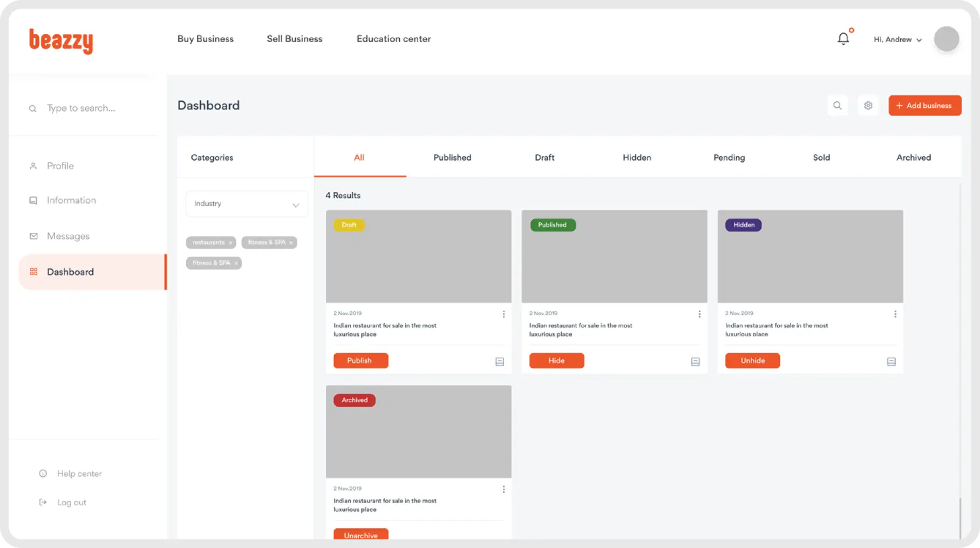Image resolution: width=980 pixels, height=548 pixels.
Task: Click the dashboard search magnifier icon
Action: coord(837,106)
